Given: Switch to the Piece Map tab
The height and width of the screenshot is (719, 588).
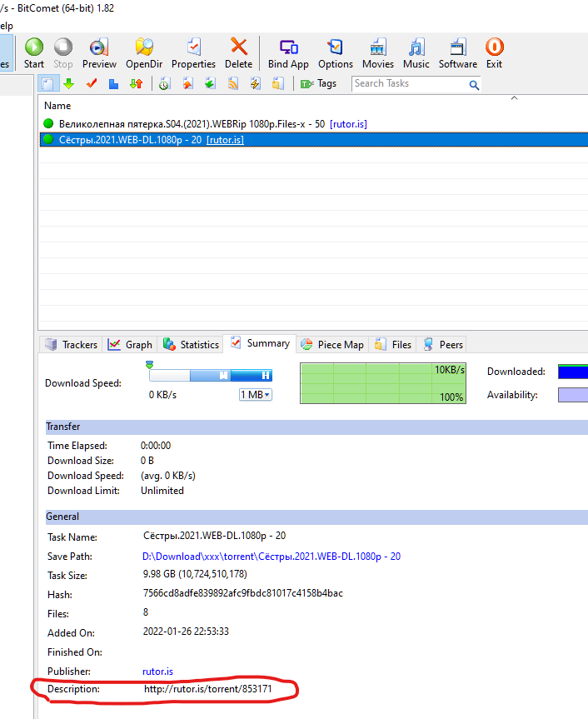Looking at the screenshot, I should (x=332, y=344).
